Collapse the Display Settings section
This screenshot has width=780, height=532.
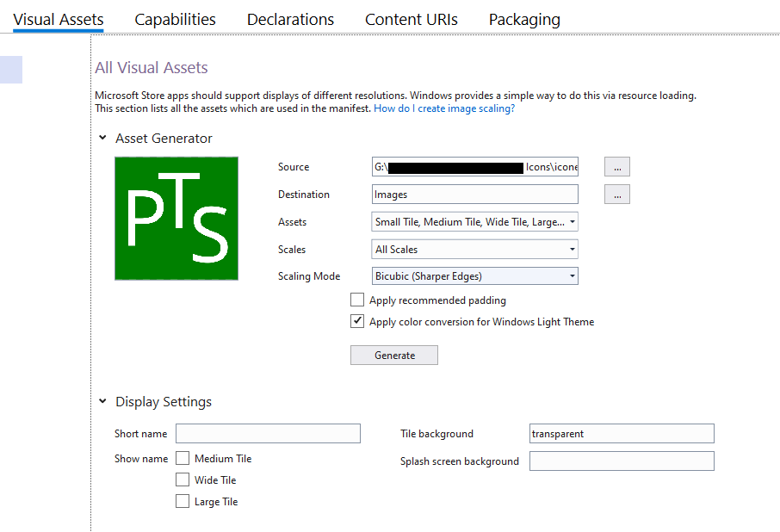103,401
